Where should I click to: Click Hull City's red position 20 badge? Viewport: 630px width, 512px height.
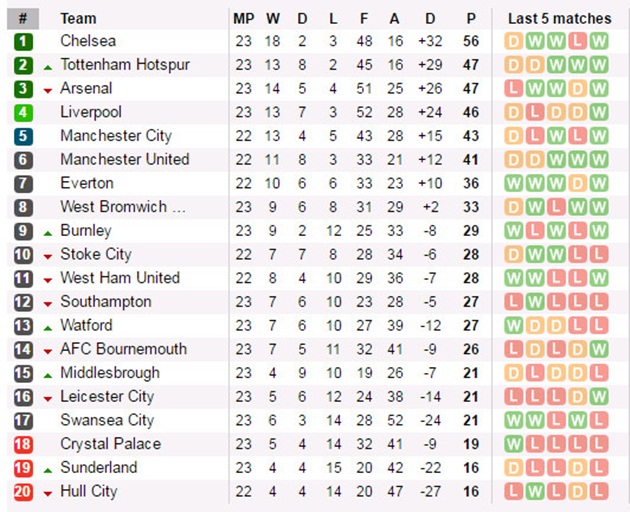pyautogui.click(x=23, y=492)
